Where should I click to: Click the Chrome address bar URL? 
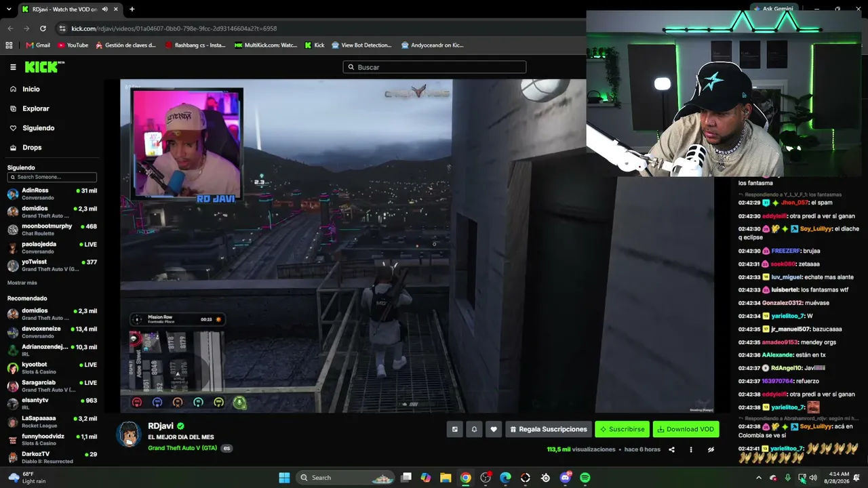tap(174, 28)
